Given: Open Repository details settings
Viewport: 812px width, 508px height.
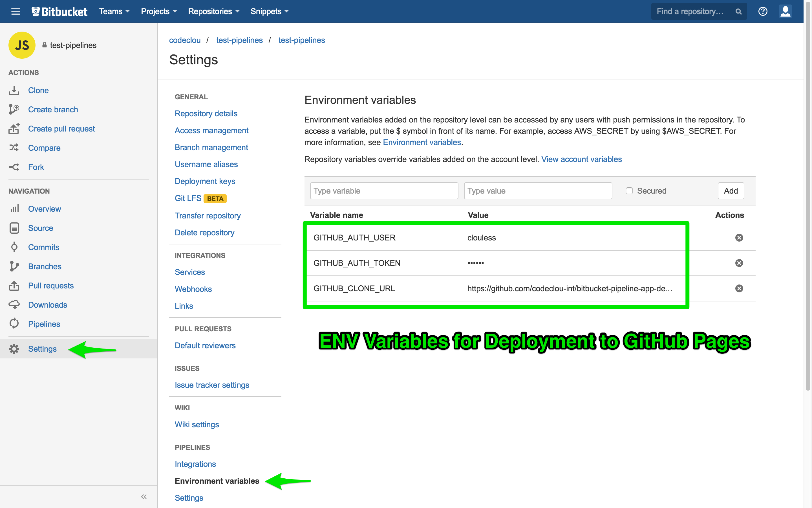Looking at the screenshot, I should (206, 113).
